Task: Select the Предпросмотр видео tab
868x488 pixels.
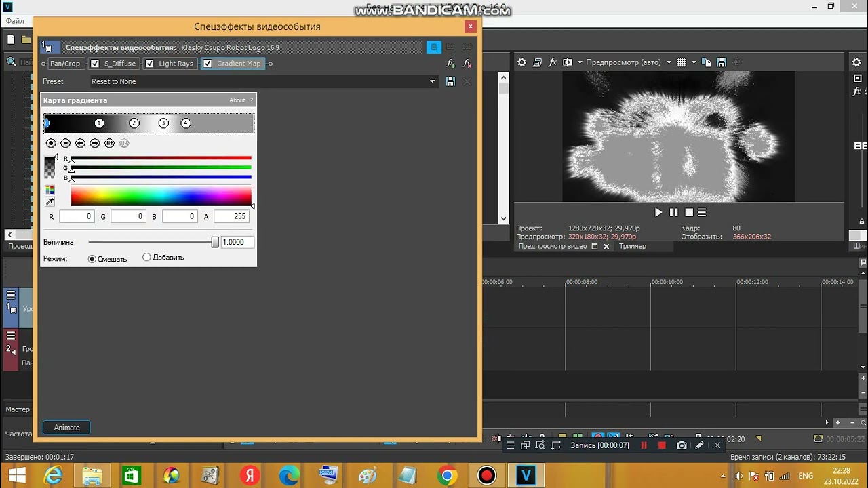Action: point(553,247)
